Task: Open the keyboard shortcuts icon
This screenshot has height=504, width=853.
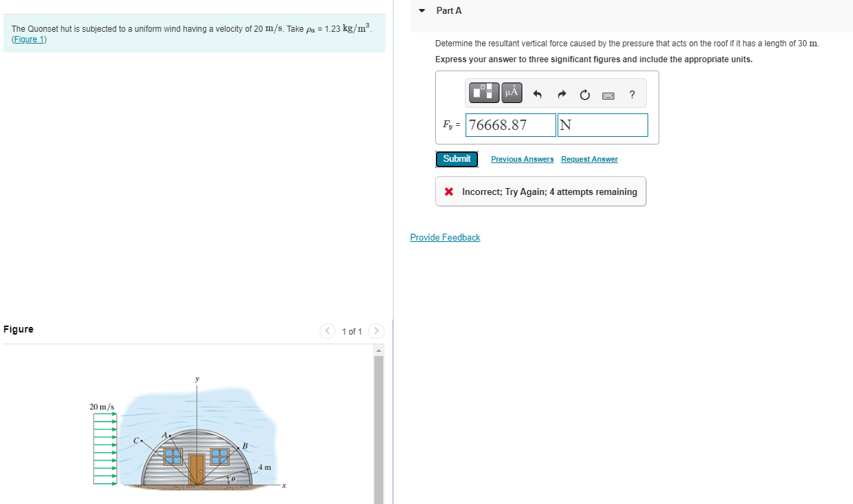Action: tap(608, 95)
